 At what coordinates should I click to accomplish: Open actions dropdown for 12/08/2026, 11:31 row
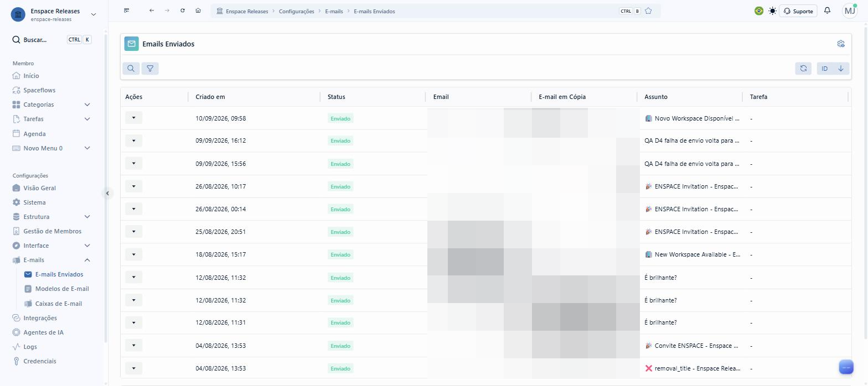click(x=133, y=322)
